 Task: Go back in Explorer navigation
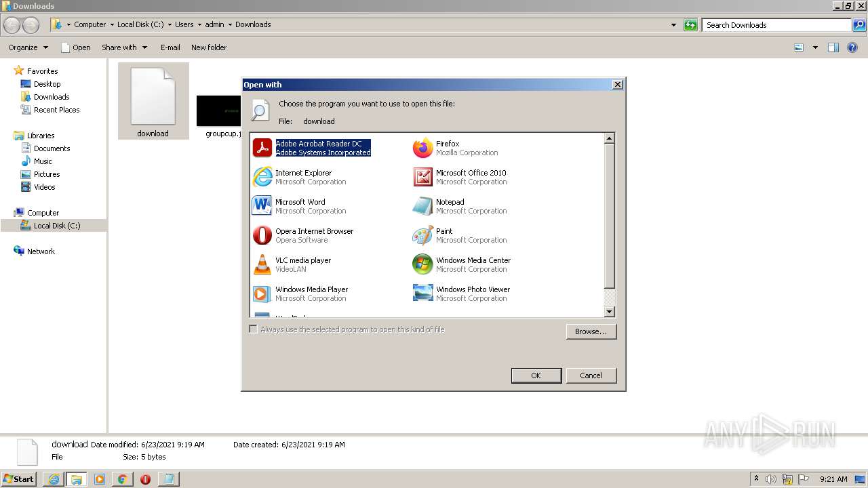pos(12,25)
